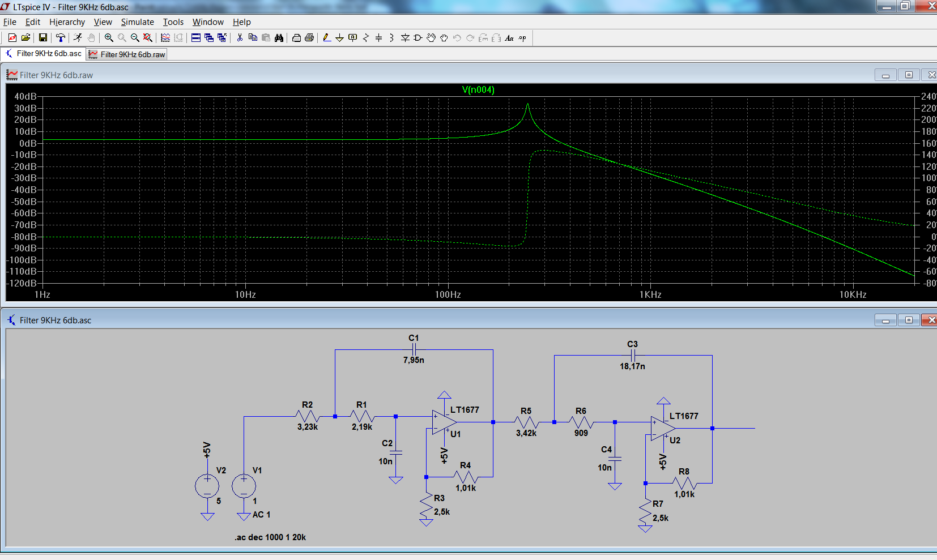Click the Save schematic icon

42,38
